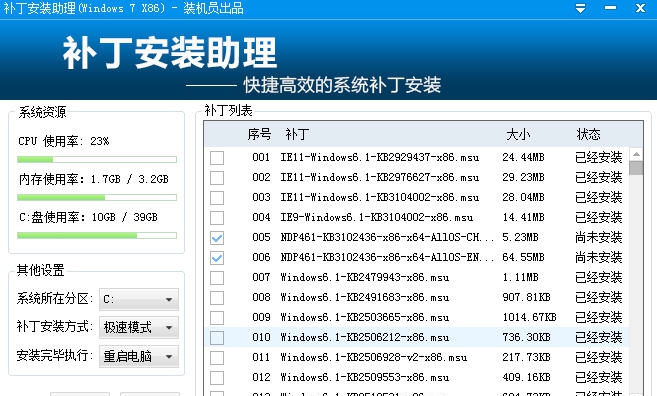Uncheck patch 005 NDP461 AllOS-CH

click(217, 238)
